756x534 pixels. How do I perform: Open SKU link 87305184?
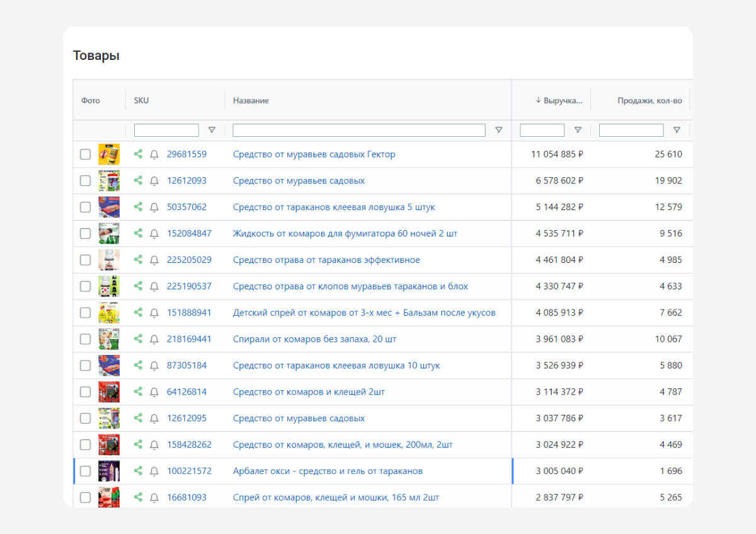(186, 366)
